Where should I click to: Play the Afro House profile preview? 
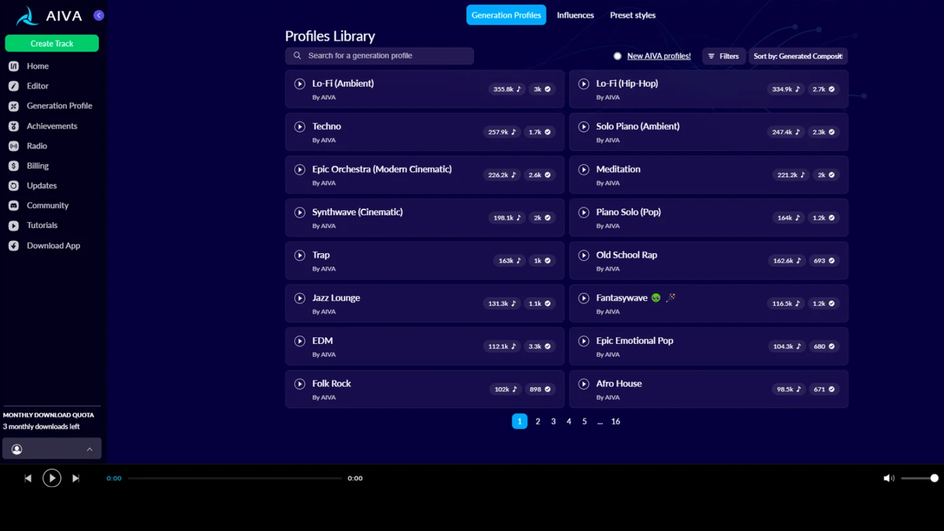[x=583, y=384]
